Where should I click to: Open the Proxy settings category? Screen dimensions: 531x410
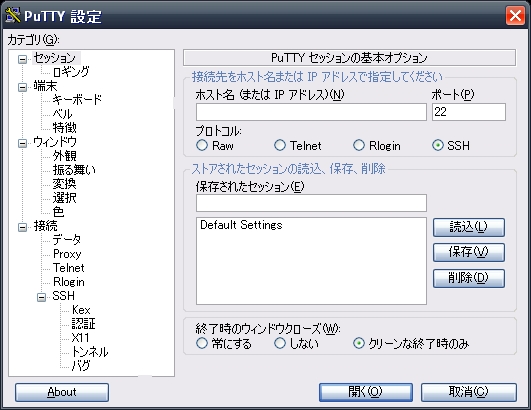coord(67,254)
